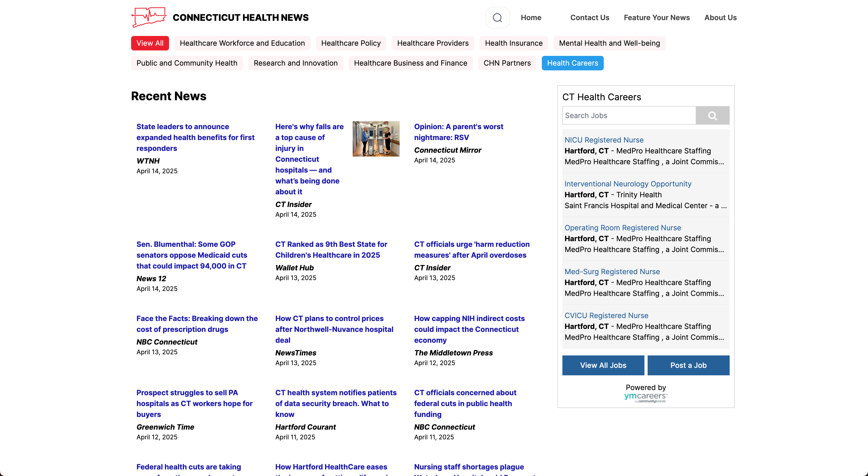Image resolution: width=868 pixels, height=476 pixels.
Task: Open Face the Facts prescription drugs article
Action: click(197, 324)
